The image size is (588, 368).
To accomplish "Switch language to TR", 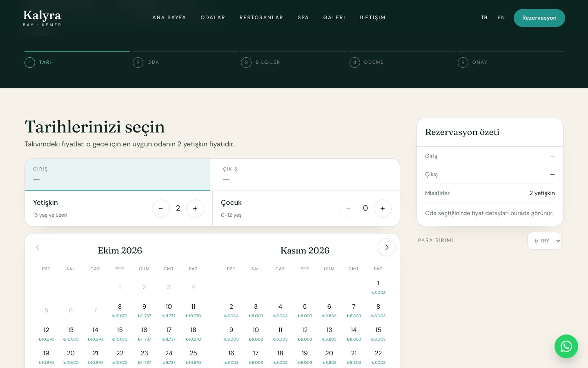I will (484, 18).
